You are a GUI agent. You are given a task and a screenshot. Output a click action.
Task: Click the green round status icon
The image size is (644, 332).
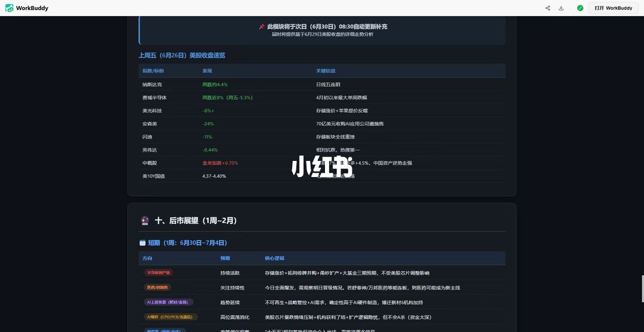tap(580, 8)
